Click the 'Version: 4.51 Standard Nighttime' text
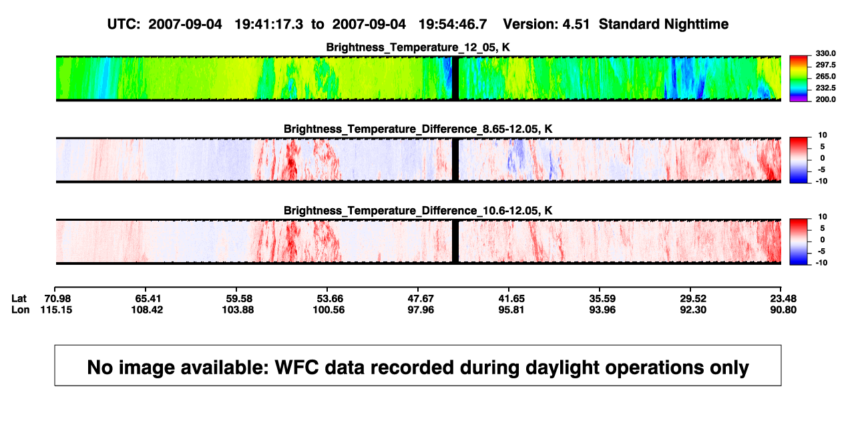The width and height of the screenshot is (868, 445). 616,24
